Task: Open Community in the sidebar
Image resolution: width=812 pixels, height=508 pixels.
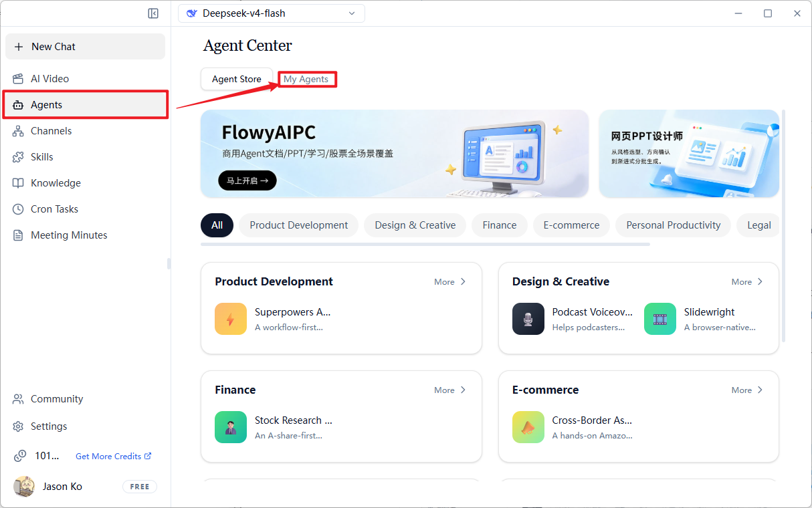Action: (85, 399)
